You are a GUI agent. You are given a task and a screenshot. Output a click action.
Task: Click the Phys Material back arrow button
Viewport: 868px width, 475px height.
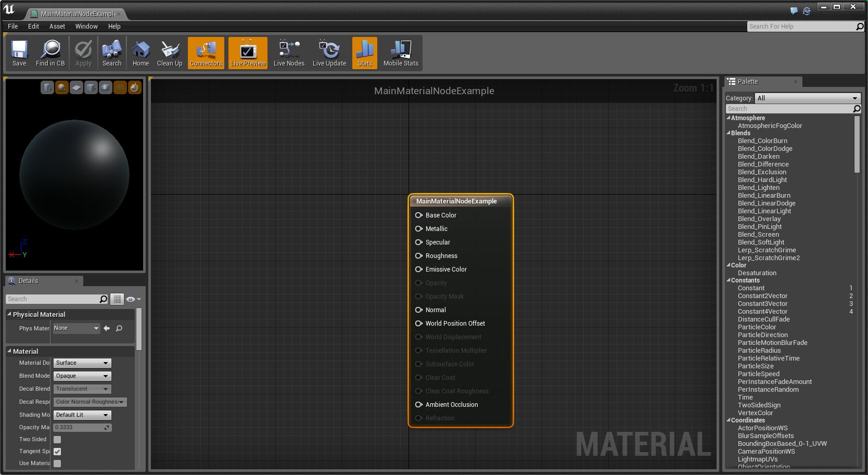coord(106,328)
